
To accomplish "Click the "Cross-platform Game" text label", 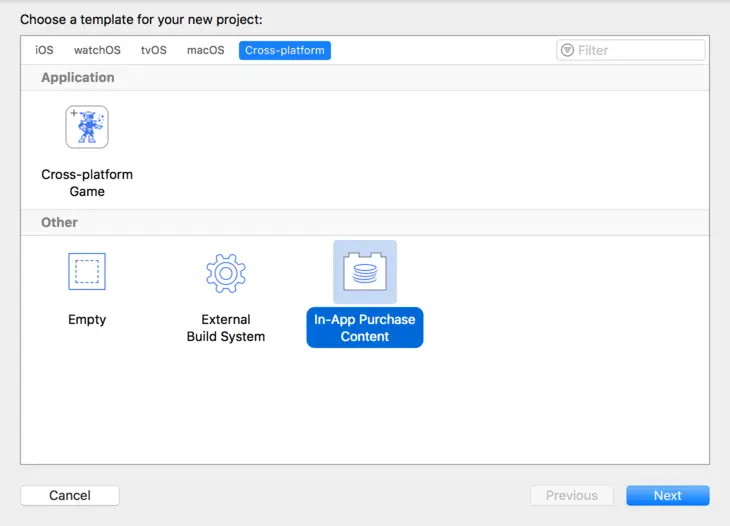I will tap(87, 183).
